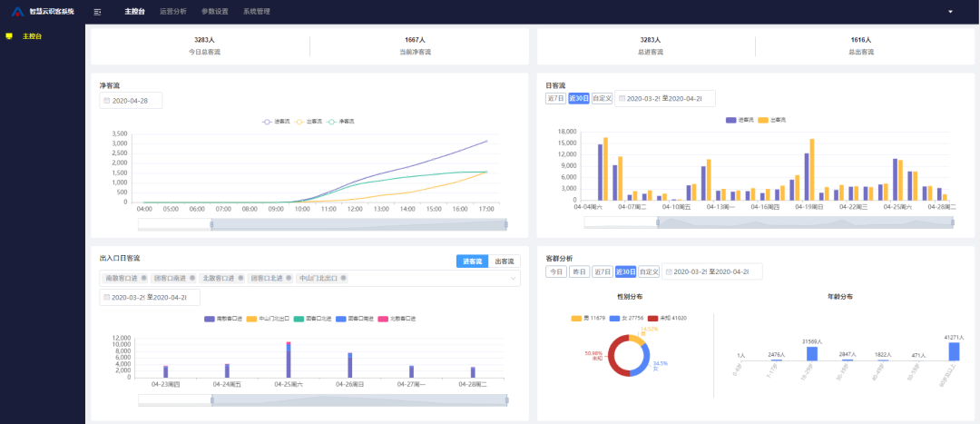The width and height of the screenshot is (980, 424).
Task: Toggle 出客流 series in 日客流 bar legend
Action: pyautogui.click(x=772, y=120)
